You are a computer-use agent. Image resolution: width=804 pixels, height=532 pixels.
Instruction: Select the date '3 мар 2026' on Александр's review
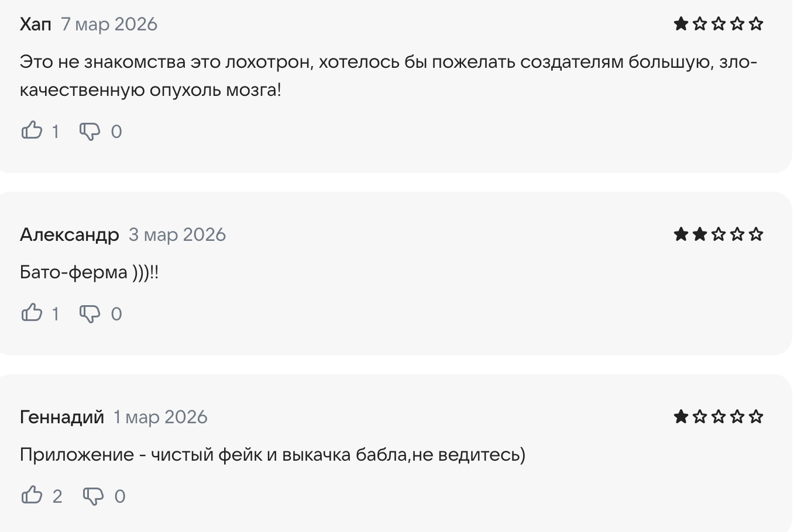point(177,234)
